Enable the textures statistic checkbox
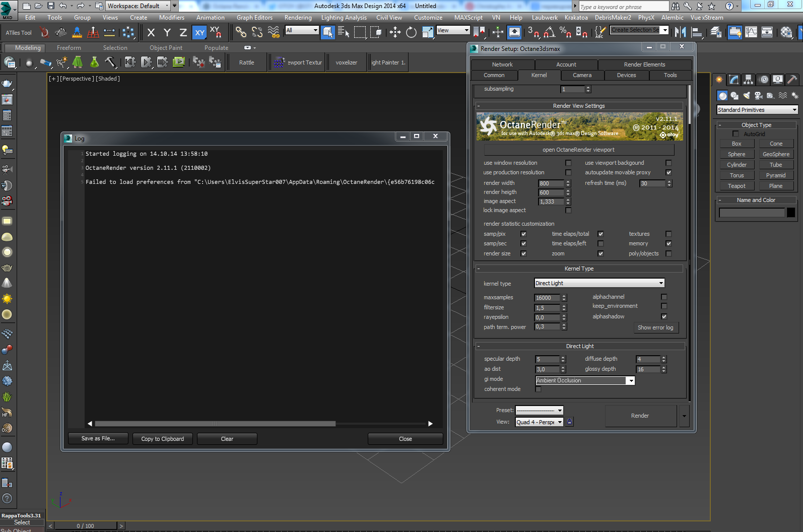Screen dimensions: 803x532 click(x=668, y=234)
